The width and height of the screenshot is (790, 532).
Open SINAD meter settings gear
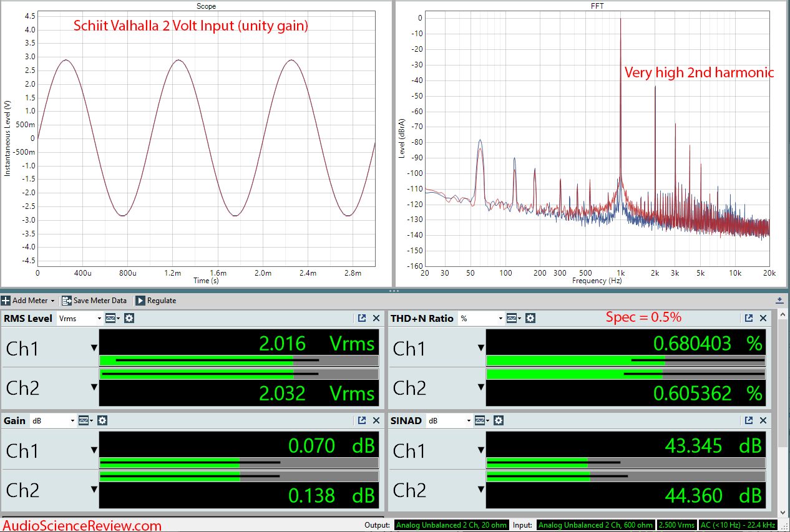point(498,420)
